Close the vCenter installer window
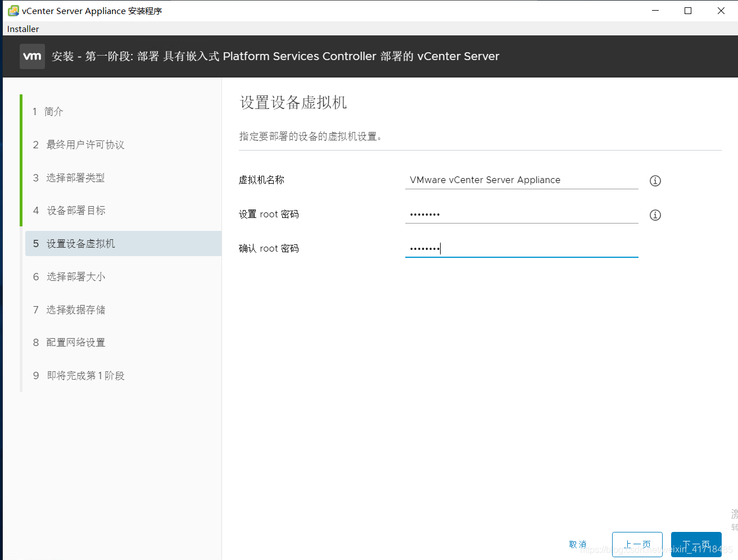The width and height of the screenshot is (738, 560). 721,11
